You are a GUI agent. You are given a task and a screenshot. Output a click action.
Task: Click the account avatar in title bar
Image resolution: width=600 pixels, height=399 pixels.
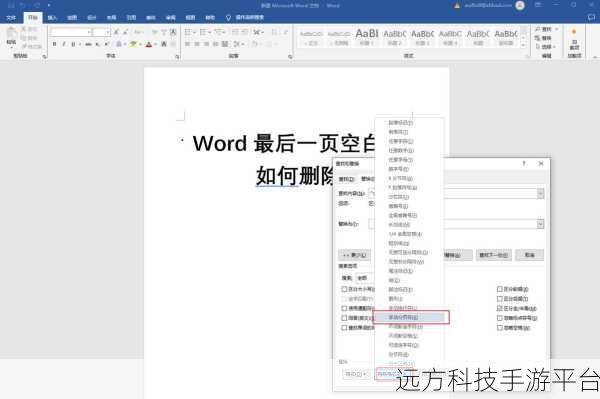point(520,5)
